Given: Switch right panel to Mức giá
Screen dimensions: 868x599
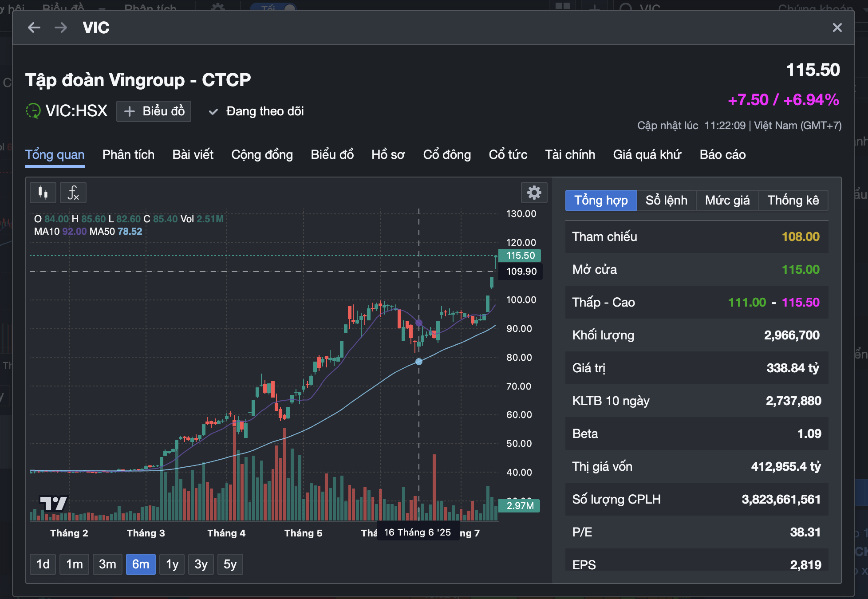Looking at the screenshot, I should click(x=727, y=200).
